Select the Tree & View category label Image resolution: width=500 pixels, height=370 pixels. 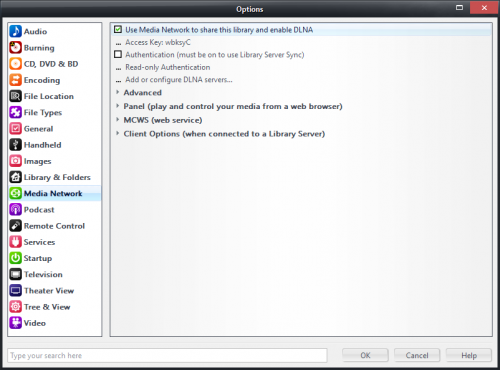click(x=47, y=307)
